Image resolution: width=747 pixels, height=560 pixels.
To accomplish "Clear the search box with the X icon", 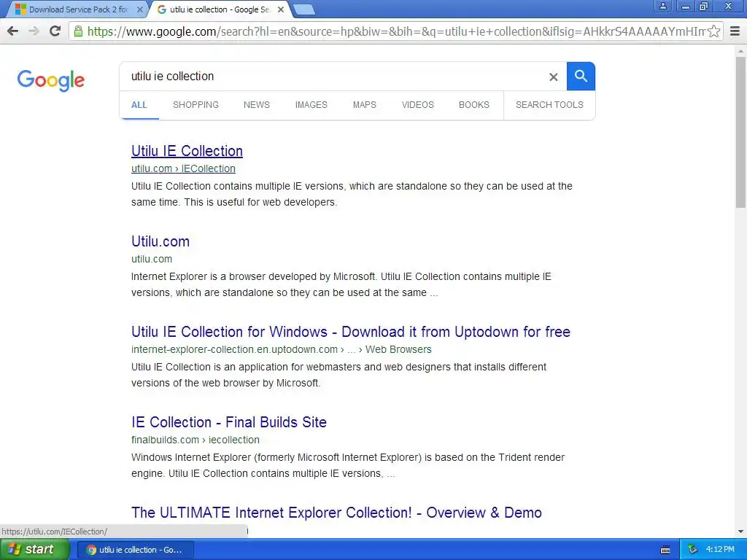I will [x=553, y=77].
